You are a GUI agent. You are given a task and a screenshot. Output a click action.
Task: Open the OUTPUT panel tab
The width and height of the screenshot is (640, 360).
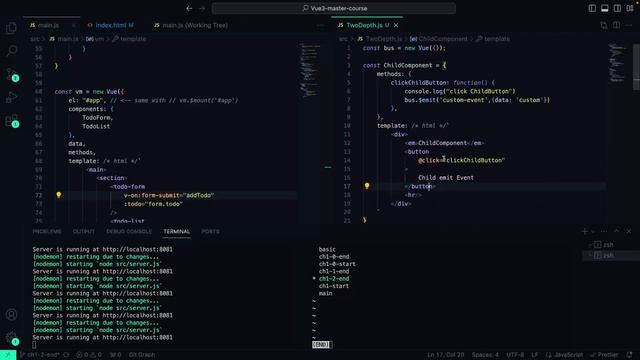tap(84, 231)
